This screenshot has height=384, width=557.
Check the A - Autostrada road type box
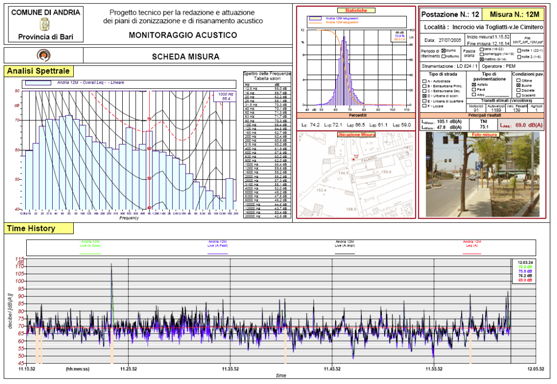(x=424, y=81)
